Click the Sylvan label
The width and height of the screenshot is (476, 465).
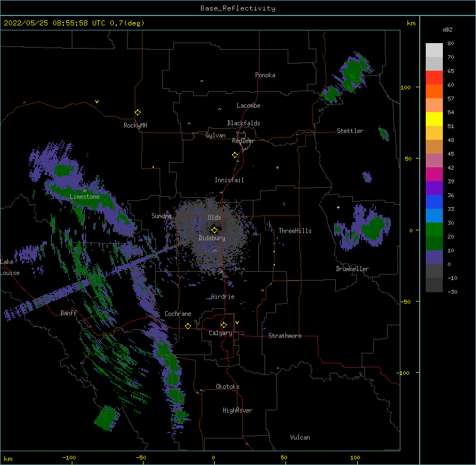point(215,135)
